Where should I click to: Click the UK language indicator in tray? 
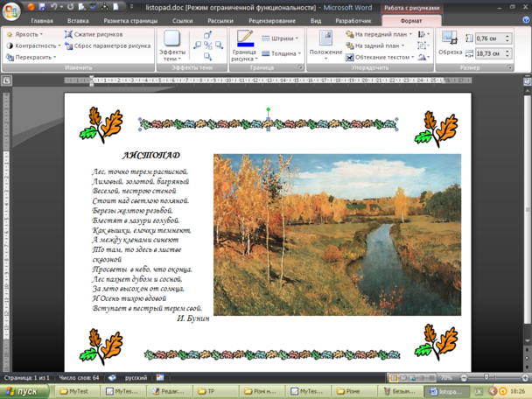[x=478, y=391]
